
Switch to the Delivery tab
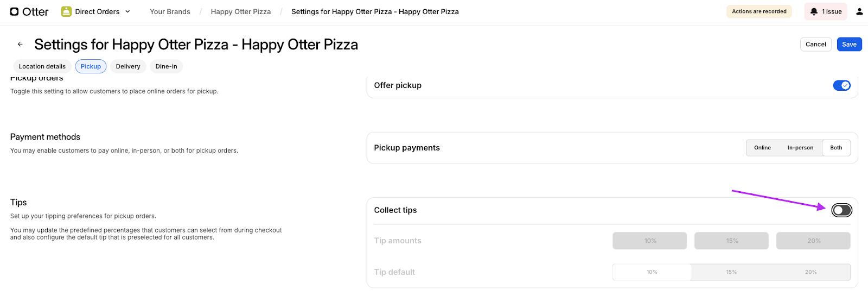tap(128, 66)
